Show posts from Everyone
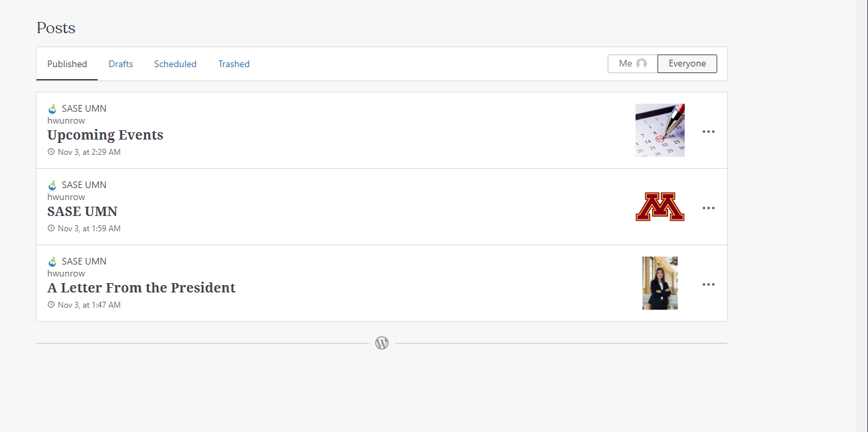 point(687,64)
